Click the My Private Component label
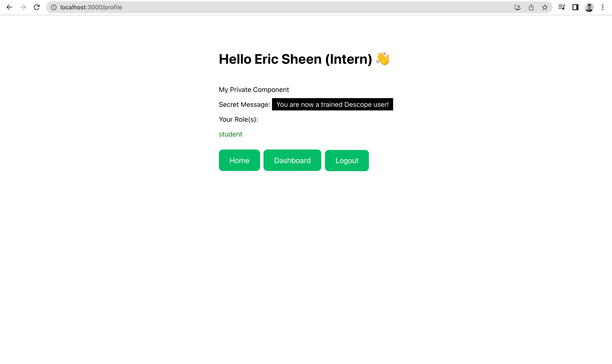612x364 pixels. (x=254, y=90)
